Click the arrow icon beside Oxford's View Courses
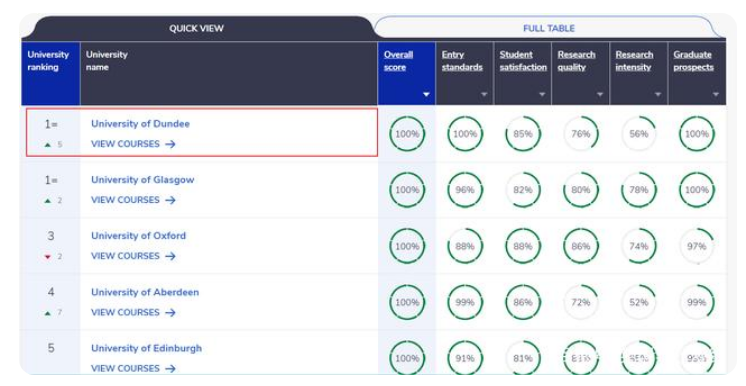The width and height of the screenshot is (746, 386). point(170,257)
